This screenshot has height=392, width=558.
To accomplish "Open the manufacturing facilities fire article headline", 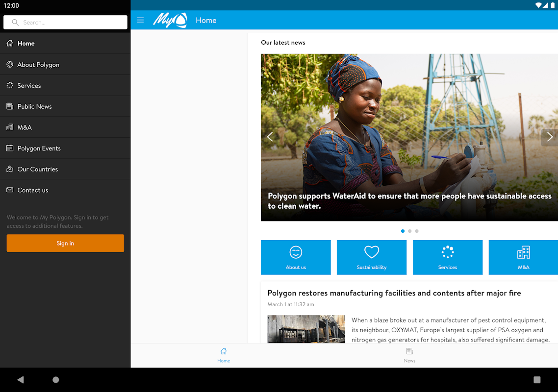I will (394, 293).
